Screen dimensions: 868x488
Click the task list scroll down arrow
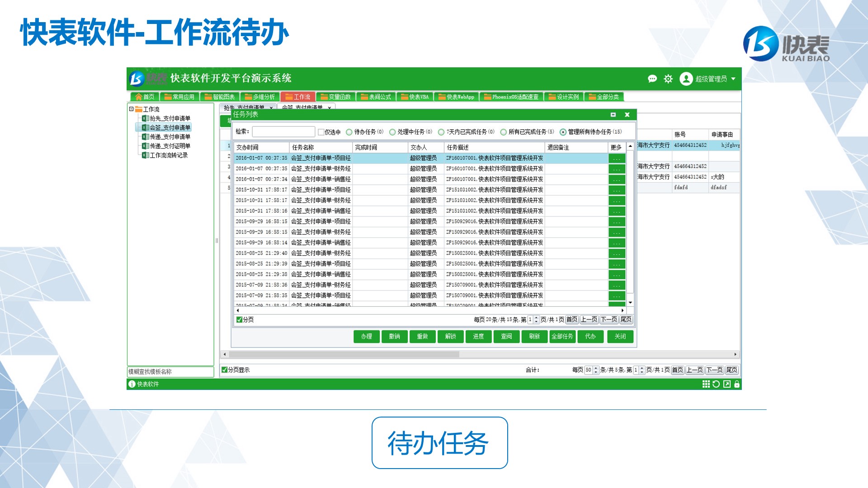(x=630, y=303)
